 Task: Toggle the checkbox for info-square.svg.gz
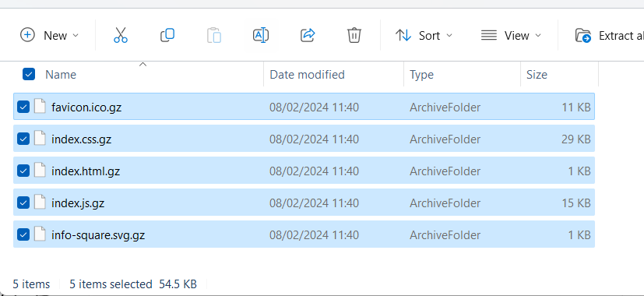(x=23, y=234)
